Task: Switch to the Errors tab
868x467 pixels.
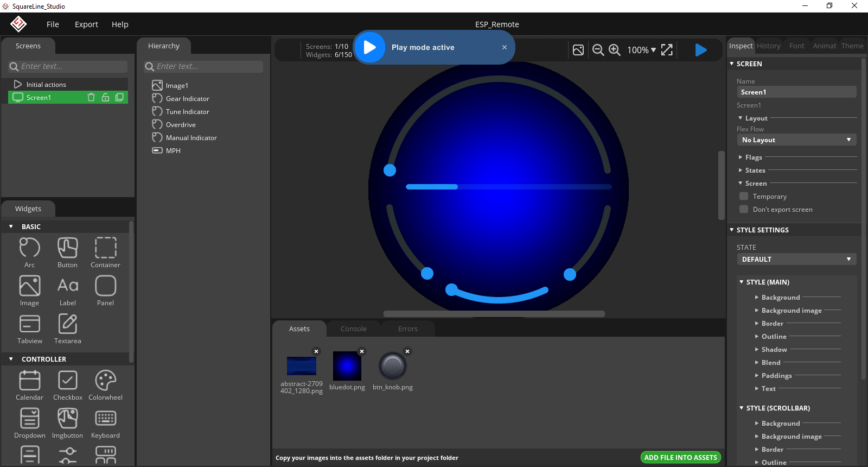Action: tap(408, 329)
